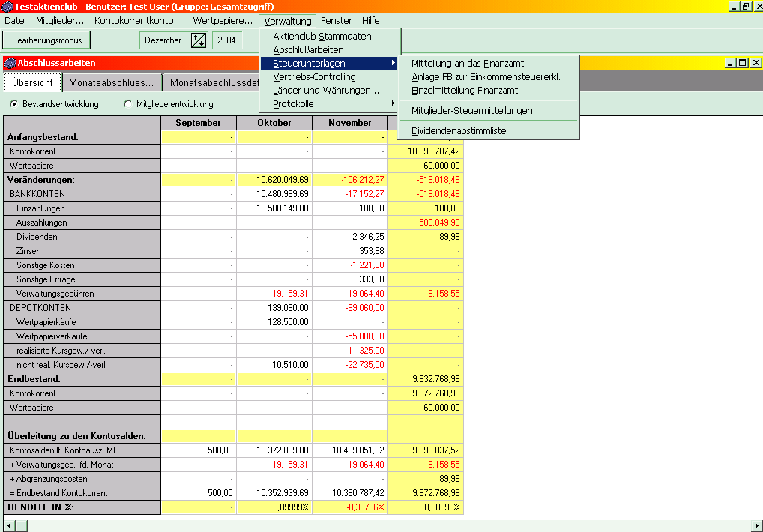Click the Dezember month field
This screenshot has height=532, width=763.
(x=164, y=40)
